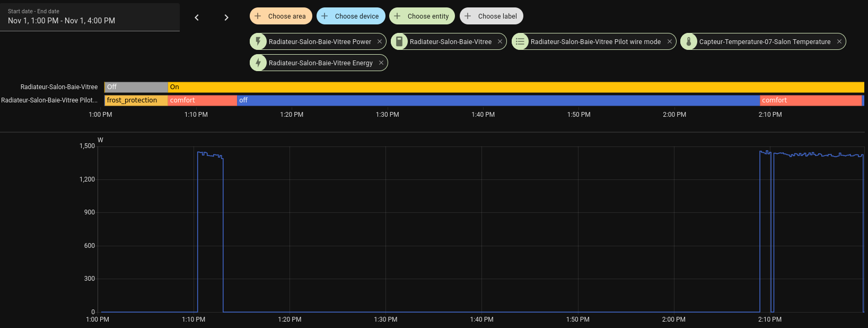Click the Pilot wire mode list icon
Image resolution: width=868 pixels, height=328 pixels.
[x=520, y=41]
